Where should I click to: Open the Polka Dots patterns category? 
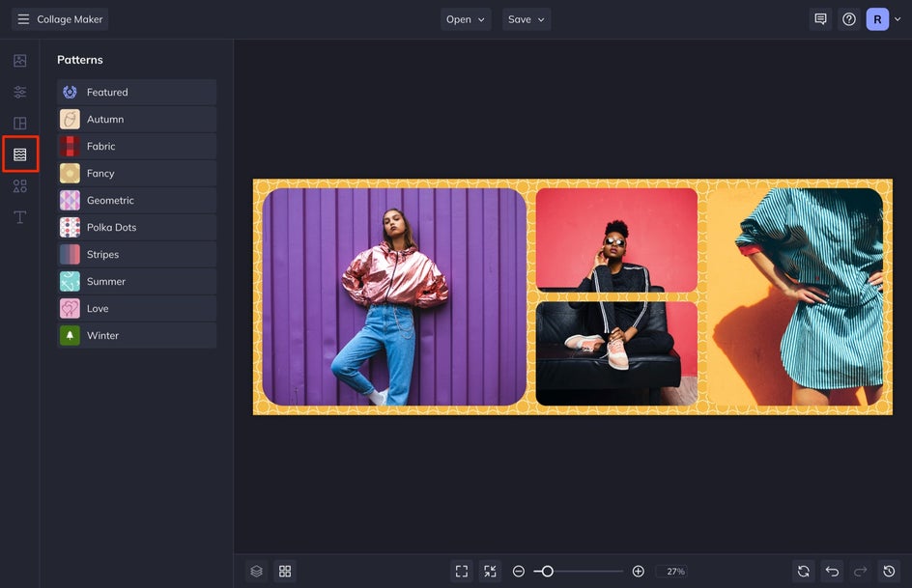[136, 227]
